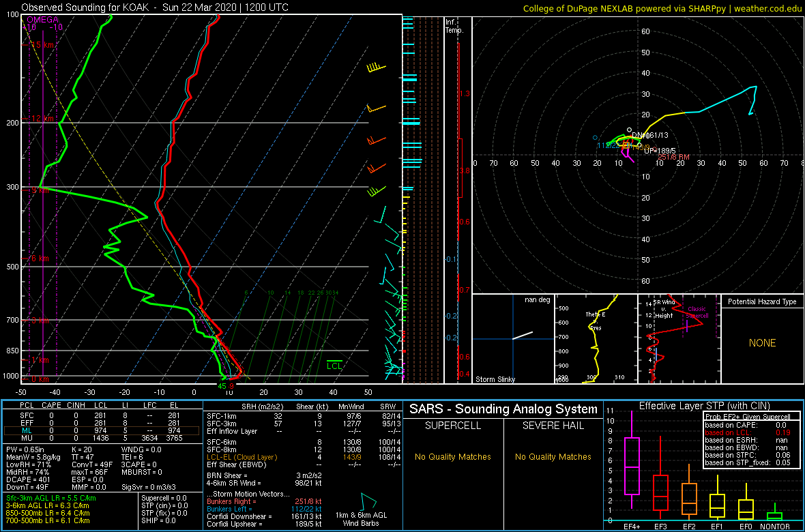Image resolution: width=805 pixels, height=532 pixels.
Task: Select the SFC parcel row
Action: click(102, 415)
